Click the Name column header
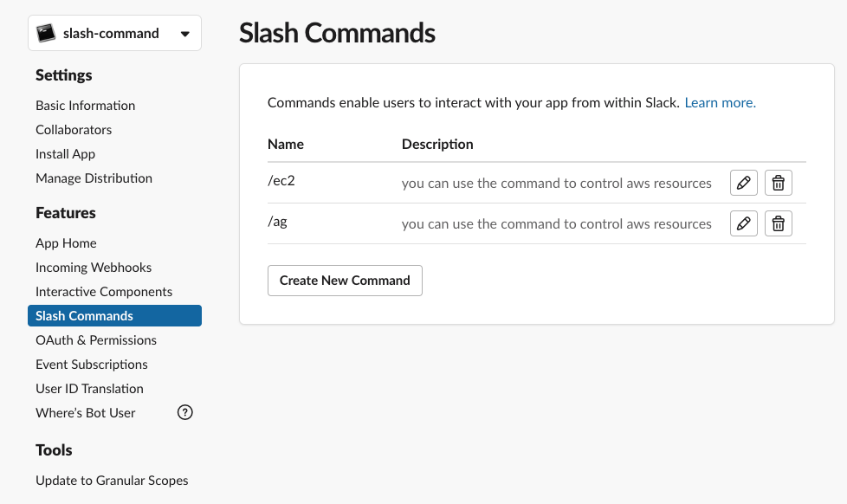The width and height of the screenshot is (847, 504). (285, 145)
